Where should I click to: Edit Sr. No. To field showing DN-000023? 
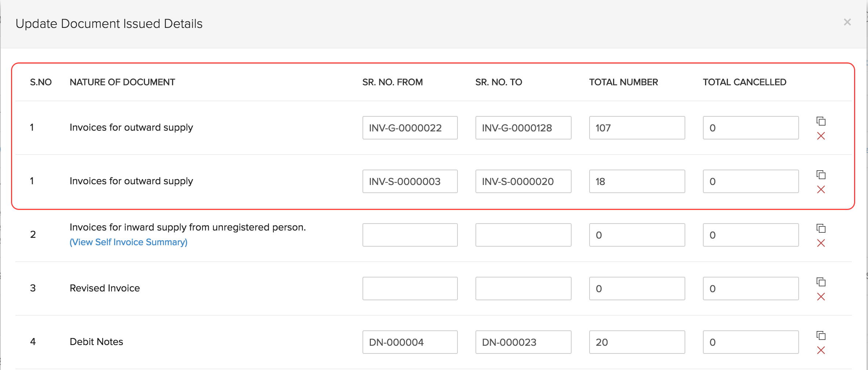coord(523,342)
